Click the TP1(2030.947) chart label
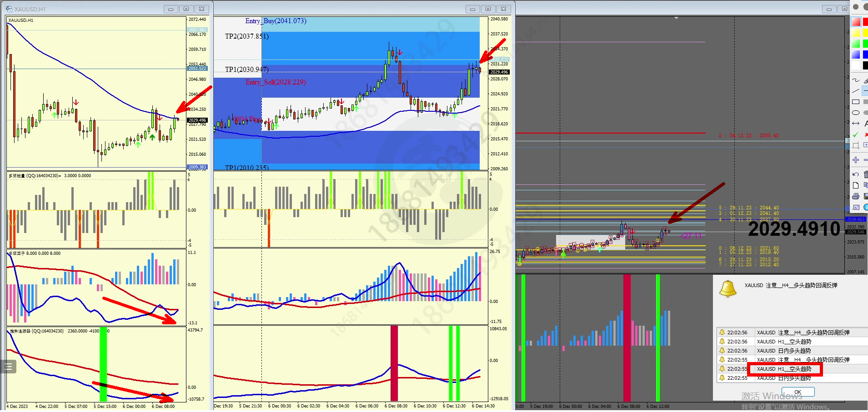868x412 pixels. [247, 69]
